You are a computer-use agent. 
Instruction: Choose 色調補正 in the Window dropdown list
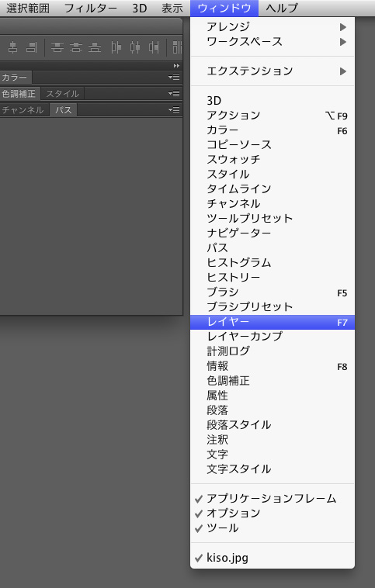[273, 381]
